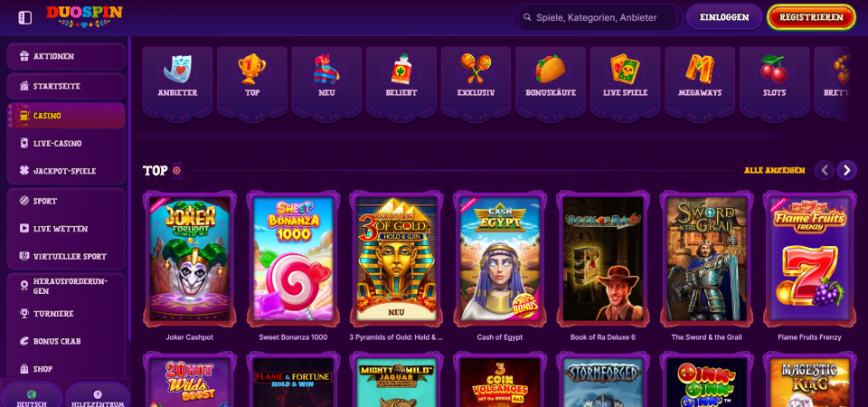868x407 pixels.
Task: Open the Exklusiv maracas category
Action: pyautogui.click(x=476, y=80)
